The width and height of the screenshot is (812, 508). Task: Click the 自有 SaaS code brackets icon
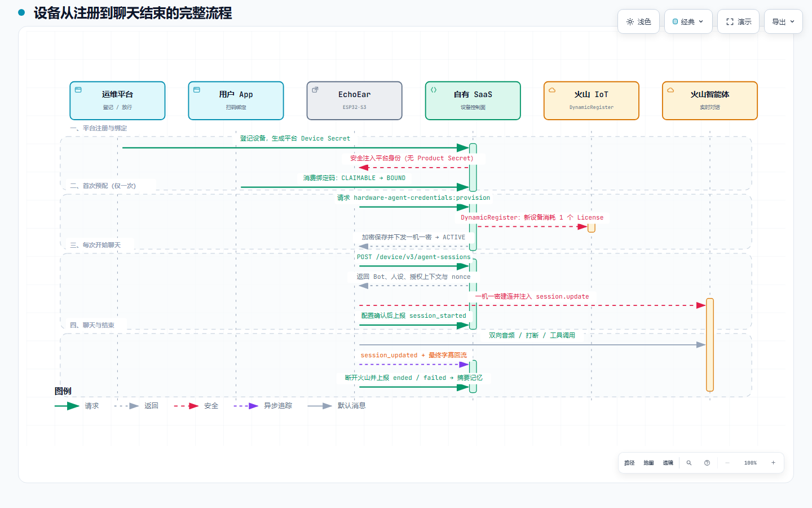pyautogui.click(x=434, y=90)
